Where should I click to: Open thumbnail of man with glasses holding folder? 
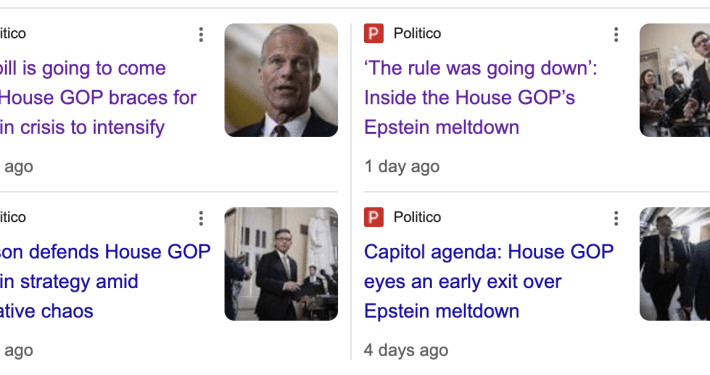click(x=281, y=264)
